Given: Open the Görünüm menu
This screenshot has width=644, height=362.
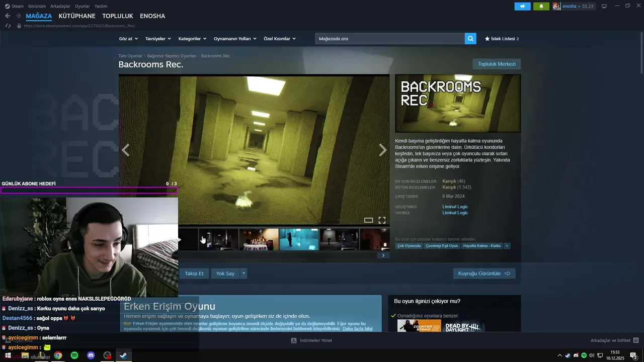Looking at the screenshot, I should pyautogui.click(x=37, y=6).
